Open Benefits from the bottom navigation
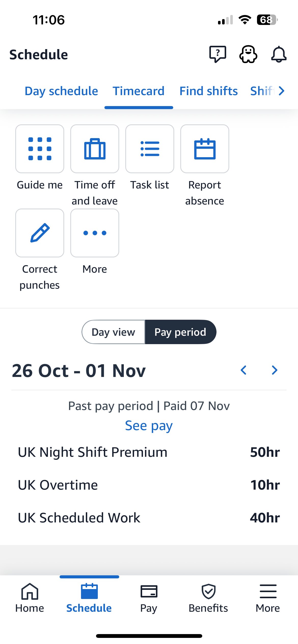The image size is (298, 644). point(208,598)
